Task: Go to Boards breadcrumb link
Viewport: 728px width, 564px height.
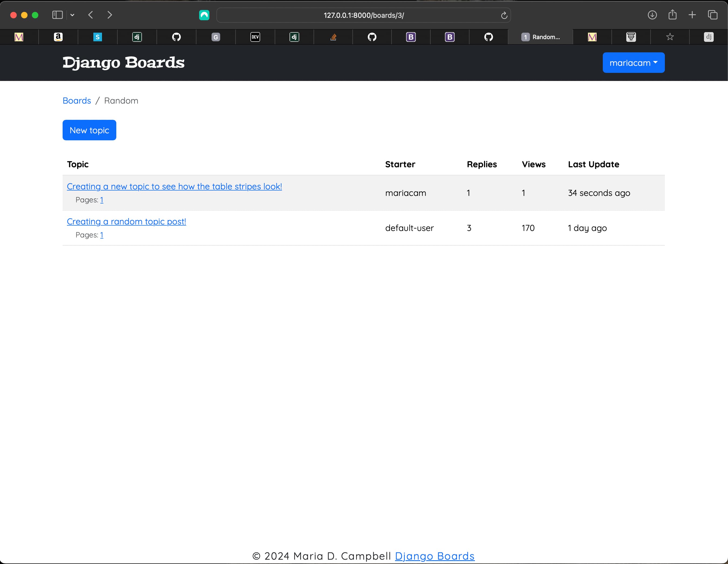Action: tap(77, 101)
